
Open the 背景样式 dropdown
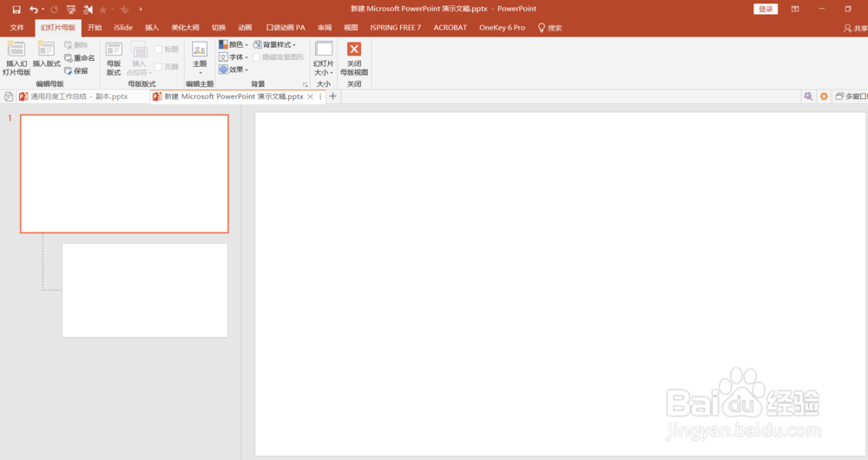click(274, 44)
